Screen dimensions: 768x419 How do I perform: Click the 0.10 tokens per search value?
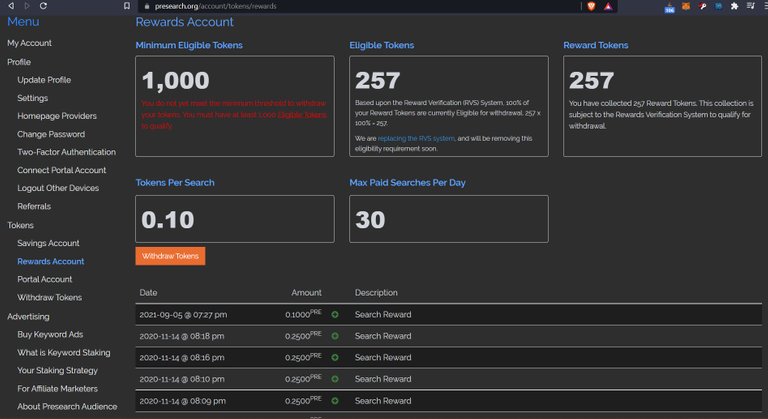168,220
